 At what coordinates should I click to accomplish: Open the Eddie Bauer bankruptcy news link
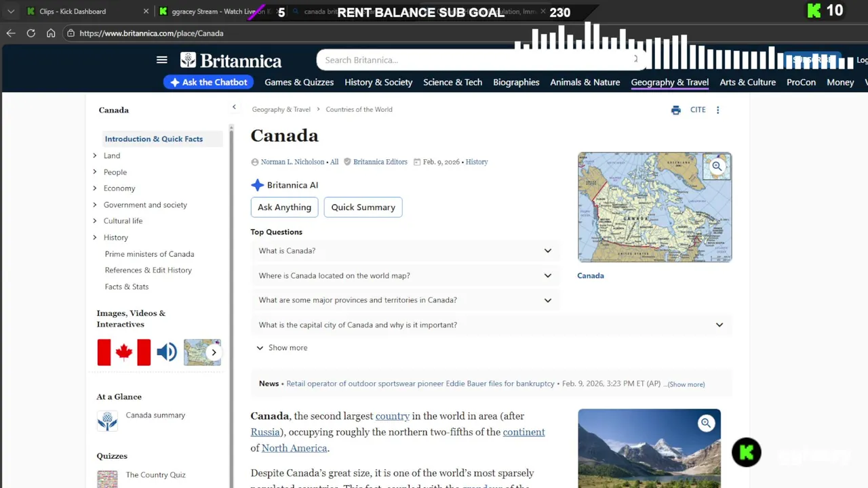point(420,384)
